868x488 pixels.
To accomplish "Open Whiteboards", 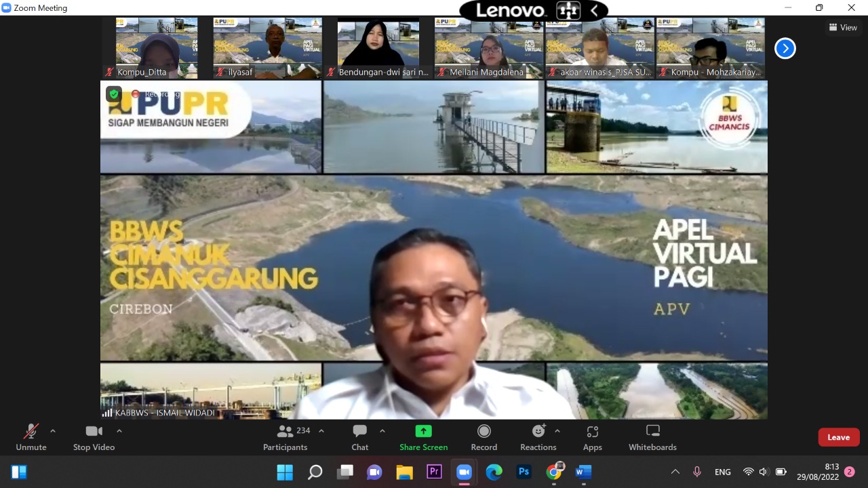I will [x=652, y=437].
